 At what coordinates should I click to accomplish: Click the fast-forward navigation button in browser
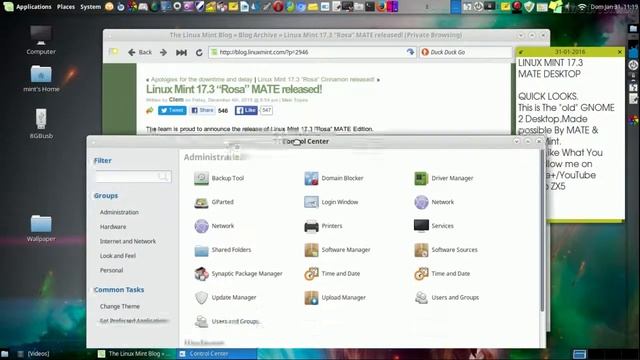point(181,52)
